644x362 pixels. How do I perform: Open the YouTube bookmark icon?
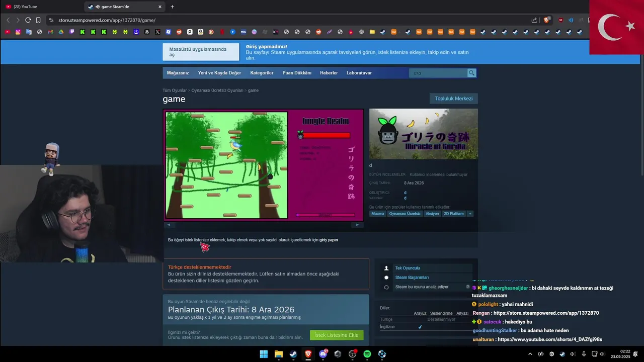point(7,32)
